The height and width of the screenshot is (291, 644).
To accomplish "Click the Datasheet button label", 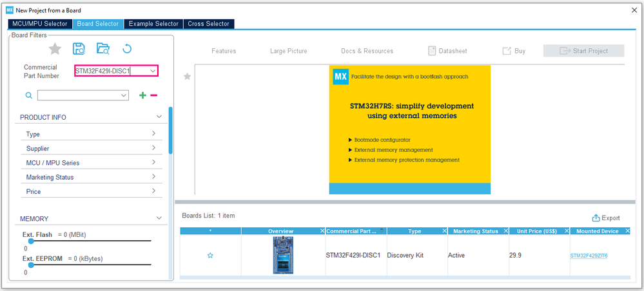I will [453, 51].
